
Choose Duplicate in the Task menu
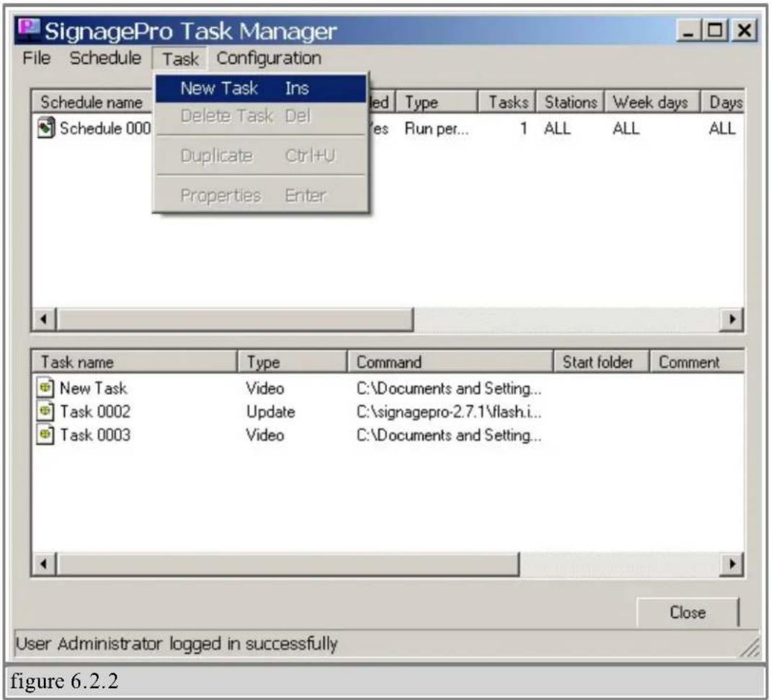[x=261, y=156]
